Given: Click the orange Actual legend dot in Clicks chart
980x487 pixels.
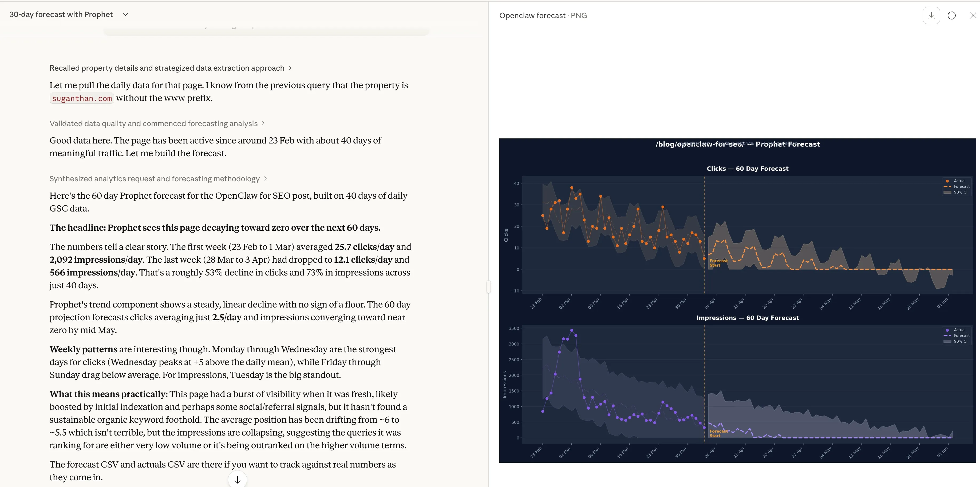Looking at the screenshot, I should tap(947, 181).
